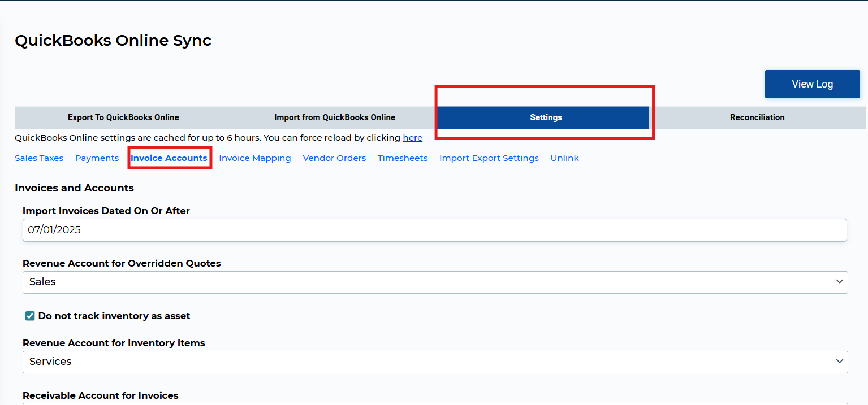
Task: Select the Settings tab
Action: 546,117
